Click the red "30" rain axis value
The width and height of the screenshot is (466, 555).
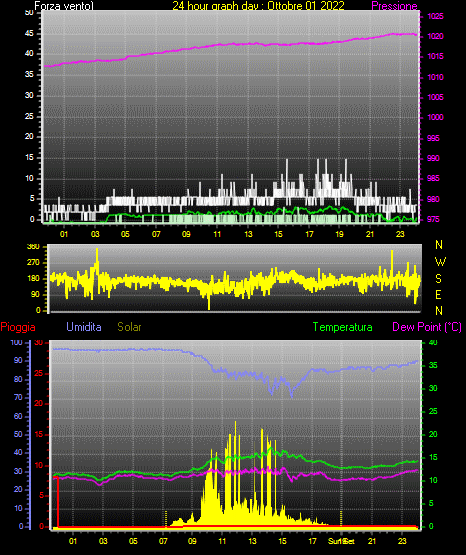39,343
